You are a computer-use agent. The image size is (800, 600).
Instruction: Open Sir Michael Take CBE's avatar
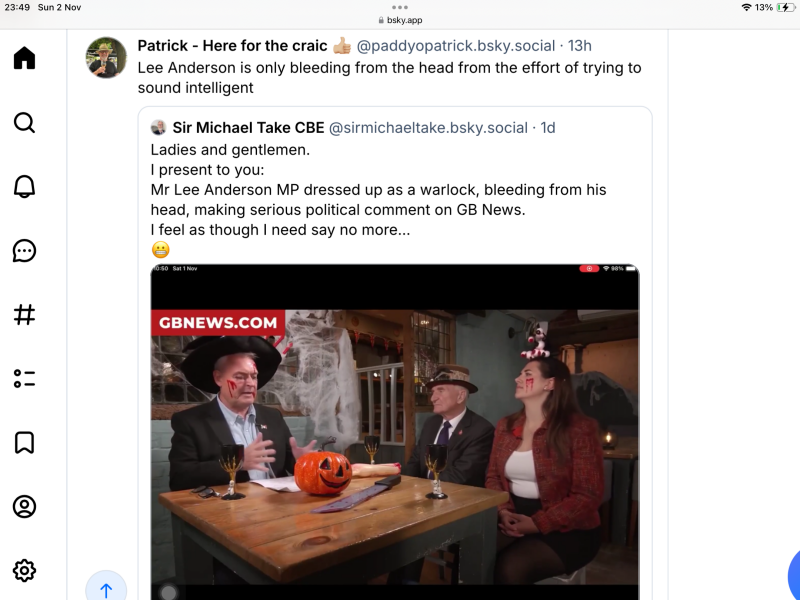point(160,127)
